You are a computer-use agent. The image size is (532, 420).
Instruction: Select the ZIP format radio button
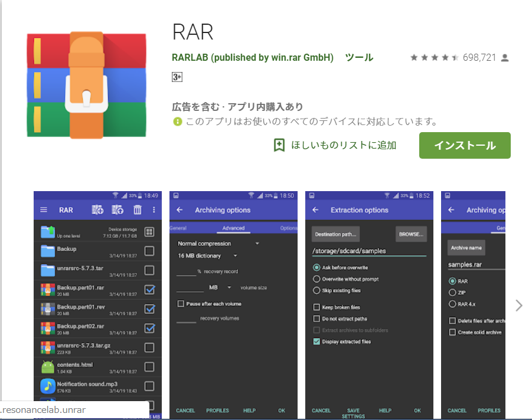point(452,293)
